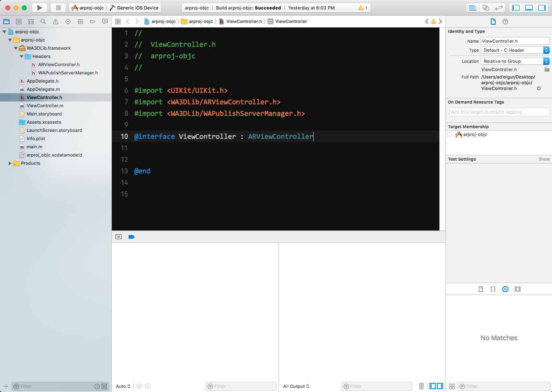552x392 pixels.
Task: Open Location dropdown Relative to Group
Action: (x=515, y=61)
